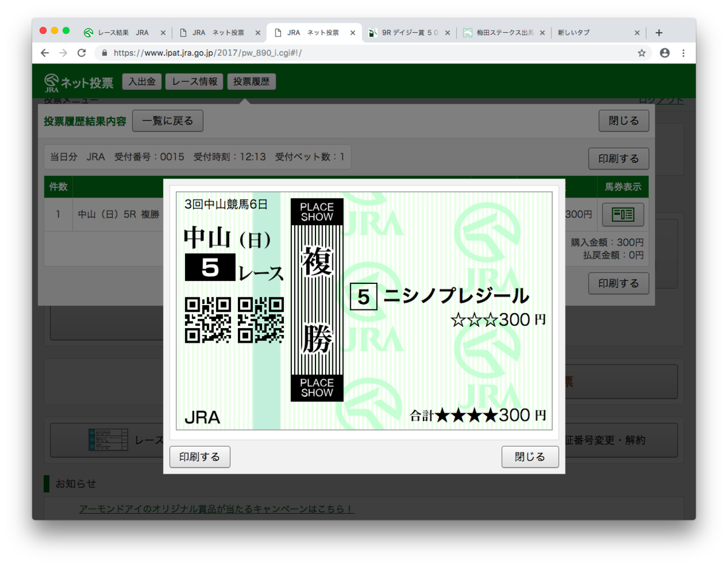The width and height of the screenshot is (728, 566).
Task: Open the Chrome profile icon
Action: (x=664, y=53)
